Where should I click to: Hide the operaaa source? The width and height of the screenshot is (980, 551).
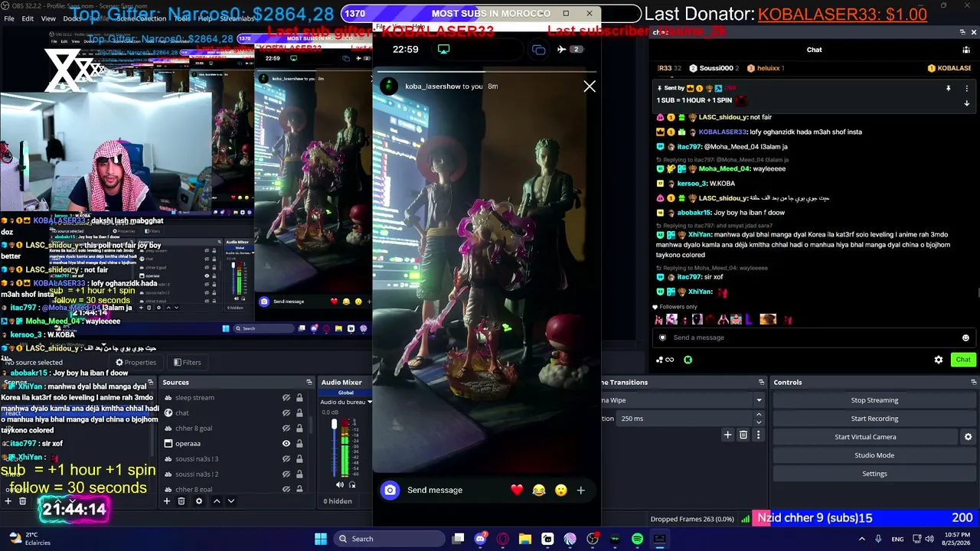pyautogui.click(x=286, y=444)
